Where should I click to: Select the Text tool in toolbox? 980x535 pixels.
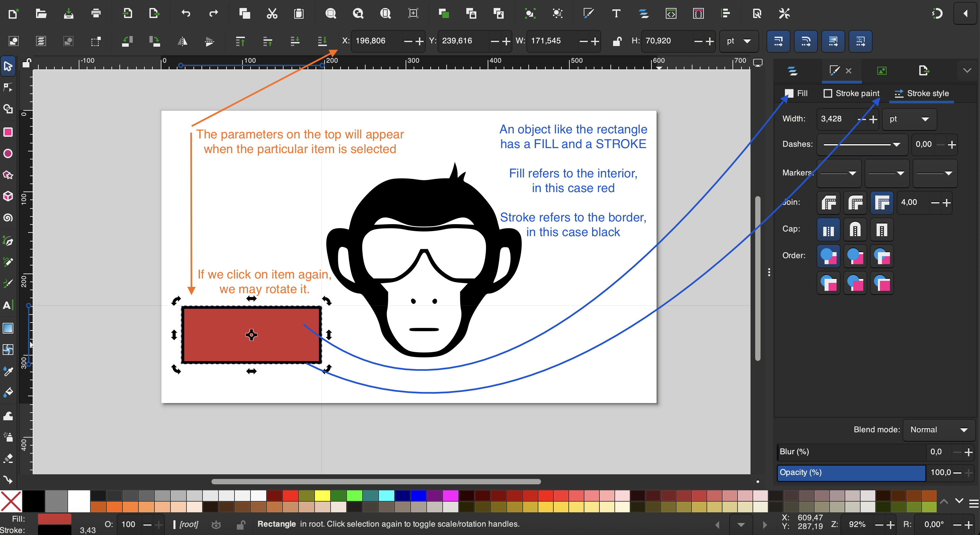pyautogui.click(x=8, y=305)
